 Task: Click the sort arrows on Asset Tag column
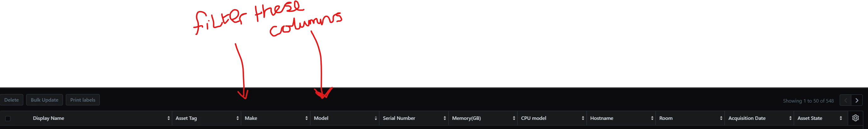(x=238, y=118)
